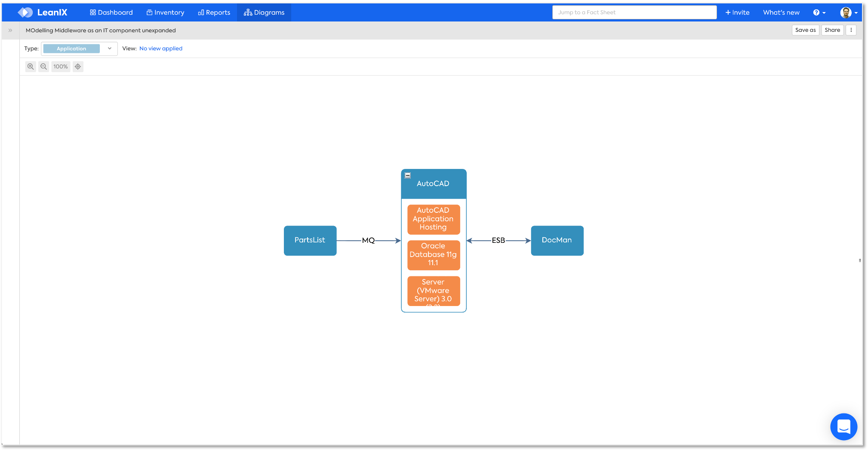
Task: Select the PartsList application box
Action: coord(310,241)
